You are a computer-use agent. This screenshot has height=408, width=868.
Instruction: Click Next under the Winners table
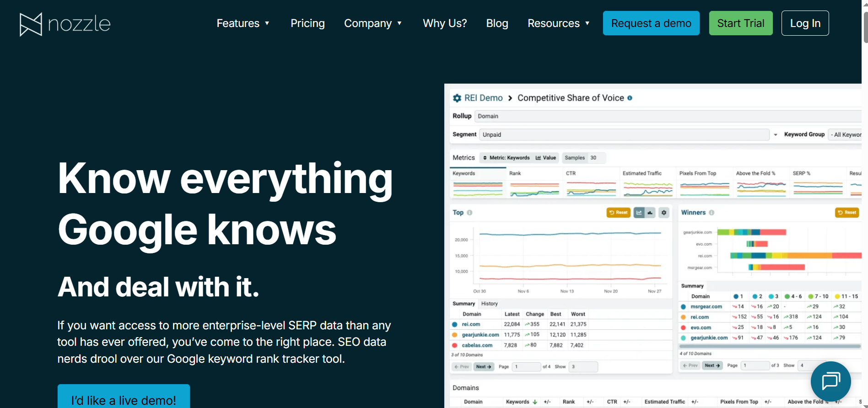[712, 365]
